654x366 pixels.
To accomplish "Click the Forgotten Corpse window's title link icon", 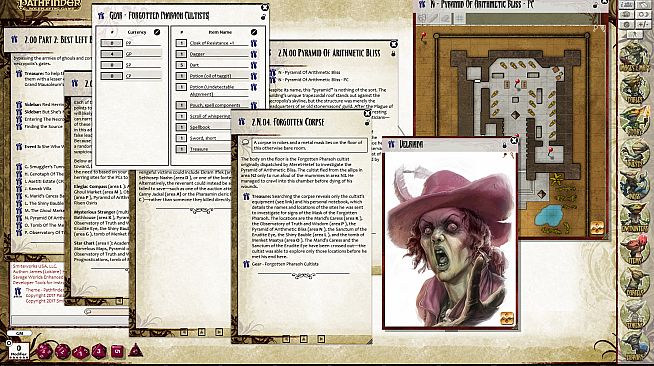I will 242,122.
